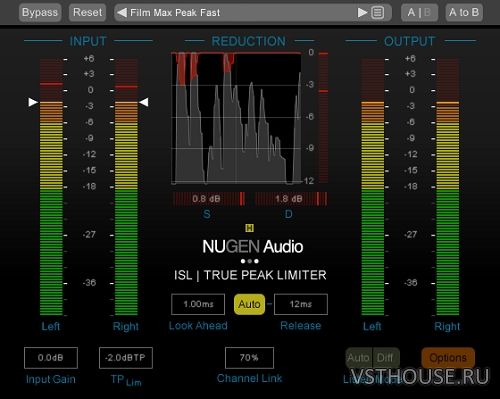Open the Options panel

click(x=448, y=358)
